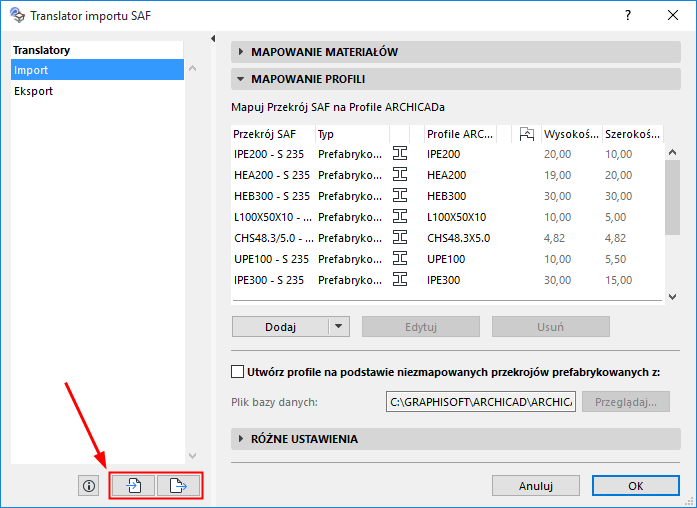Click the Typ column header
The height and width of the screenshot is (508, 697).
coord(353,134)
